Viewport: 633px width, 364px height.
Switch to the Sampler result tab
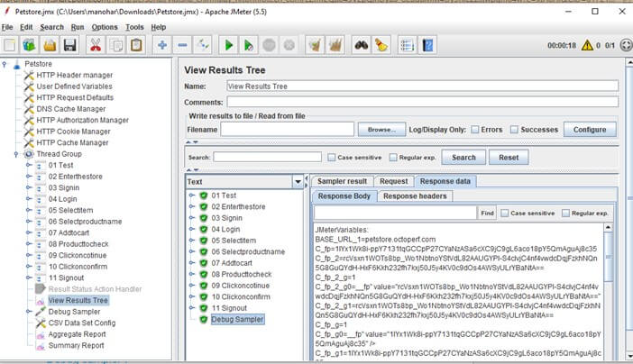tap(342, 182)
